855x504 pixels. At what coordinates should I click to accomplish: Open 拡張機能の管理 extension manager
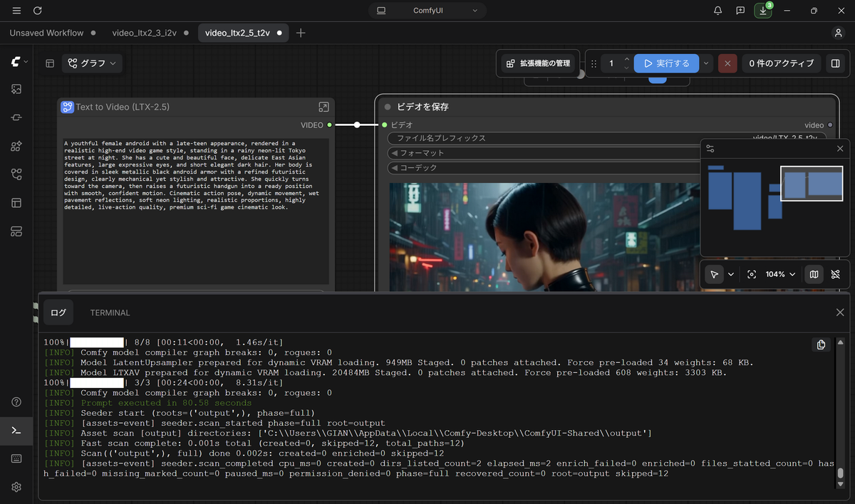538,63
